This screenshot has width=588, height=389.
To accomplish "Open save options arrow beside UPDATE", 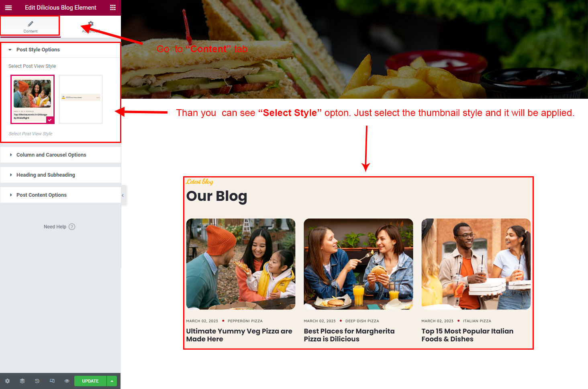I will click(x=112, y=381).
